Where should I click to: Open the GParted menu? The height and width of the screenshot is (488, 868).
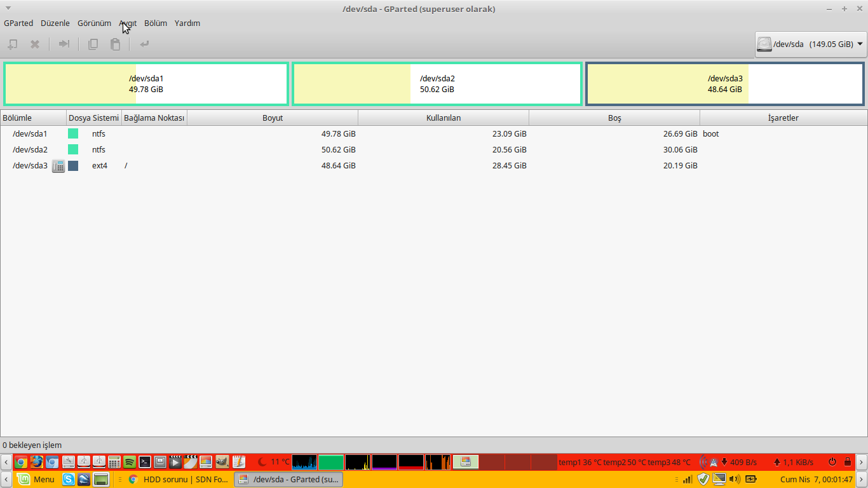click(18, 23)
